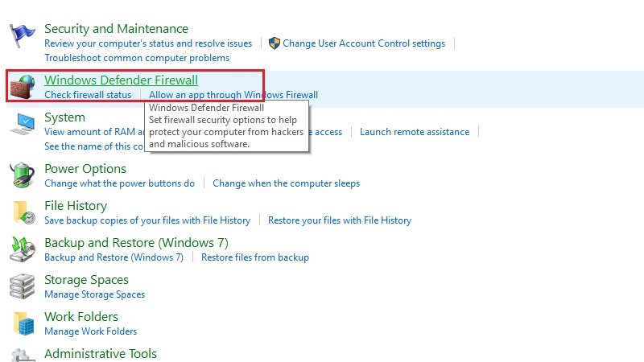Screen dimensions: 644x362
Task: Open Manage Storage Spaces link
Action: (x=95, y=294)
